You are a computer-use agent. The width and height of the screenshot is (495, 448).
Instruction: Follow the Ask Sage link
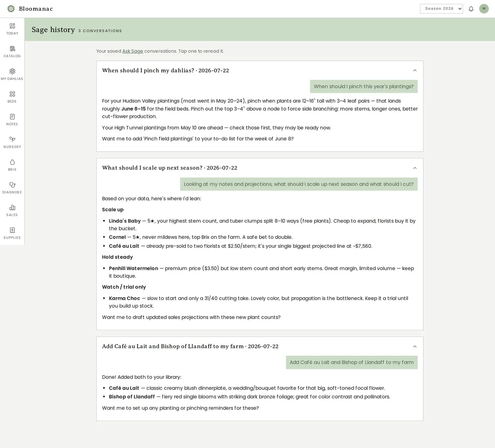pyautogui.click(x=133, y=51)
